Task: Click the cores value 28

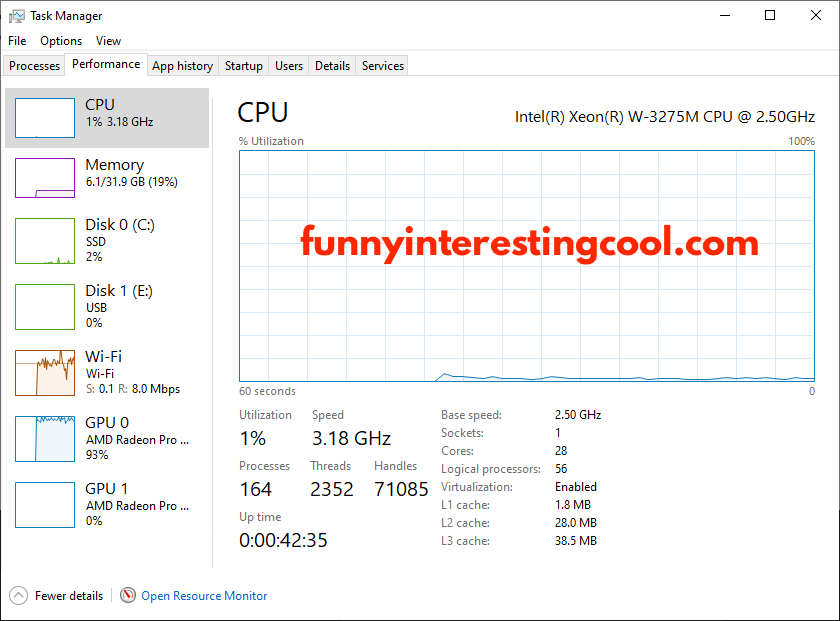Action: point(561,451)
